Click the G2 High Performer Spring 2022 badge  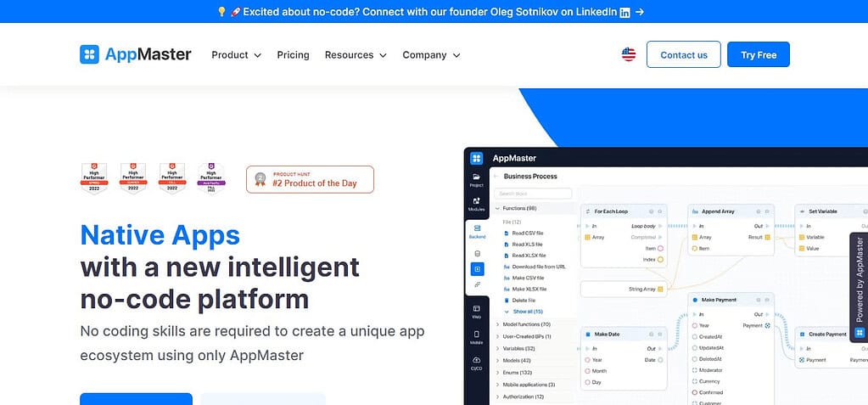pyautogui.click(x=94, y=178)
